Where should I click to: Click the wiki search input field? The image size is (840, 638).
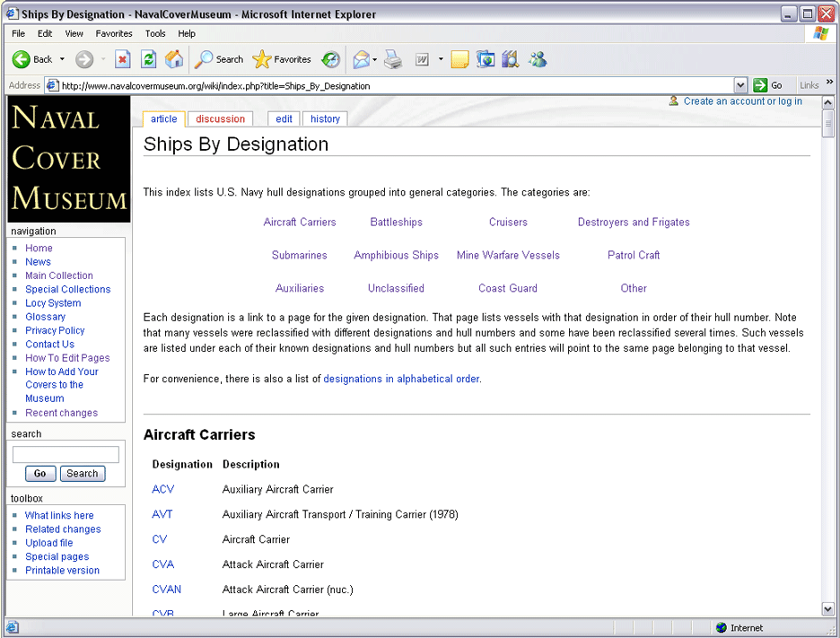click(66, 455)
